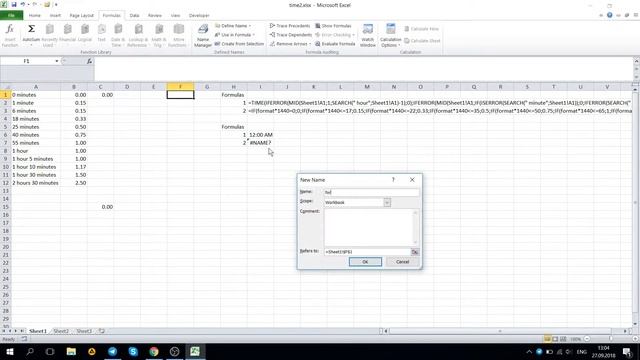The height and width of the screenshot is (360, 640).
Task: Open Remove Arrows dropdown
Action: [x=290, y=44]
